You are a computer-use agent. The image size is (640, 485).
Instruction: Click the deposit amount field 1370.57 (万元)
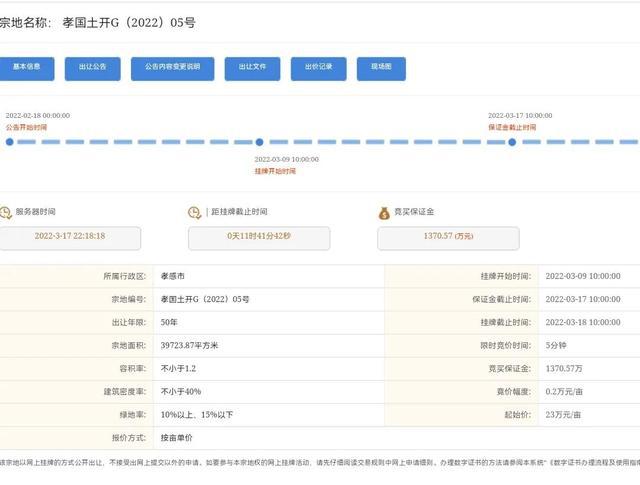click(x=447, y=237)
